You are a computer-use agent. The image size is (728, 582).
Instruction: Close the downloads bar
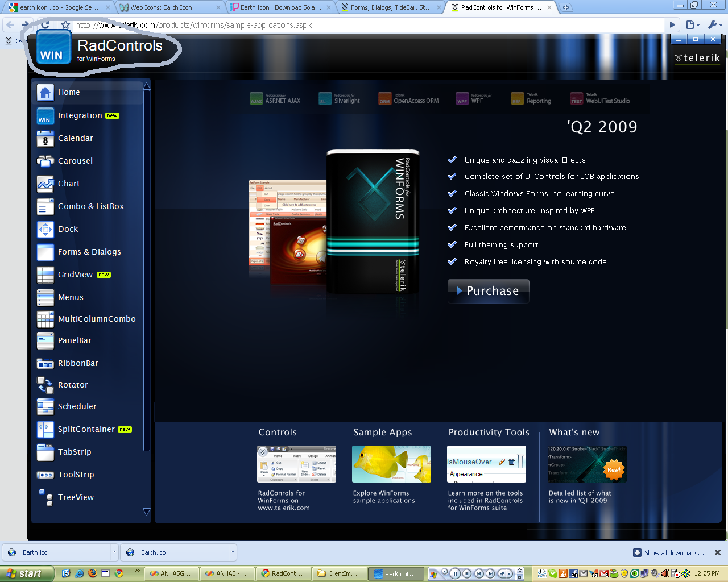pyautogui.click(x=718, y=552)
